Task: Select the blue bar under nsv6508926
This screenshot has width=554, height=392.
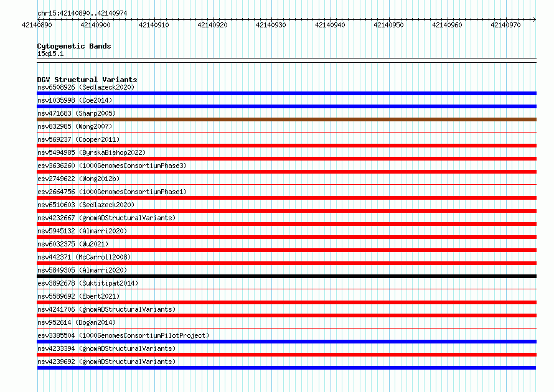Action: point(286,93)
